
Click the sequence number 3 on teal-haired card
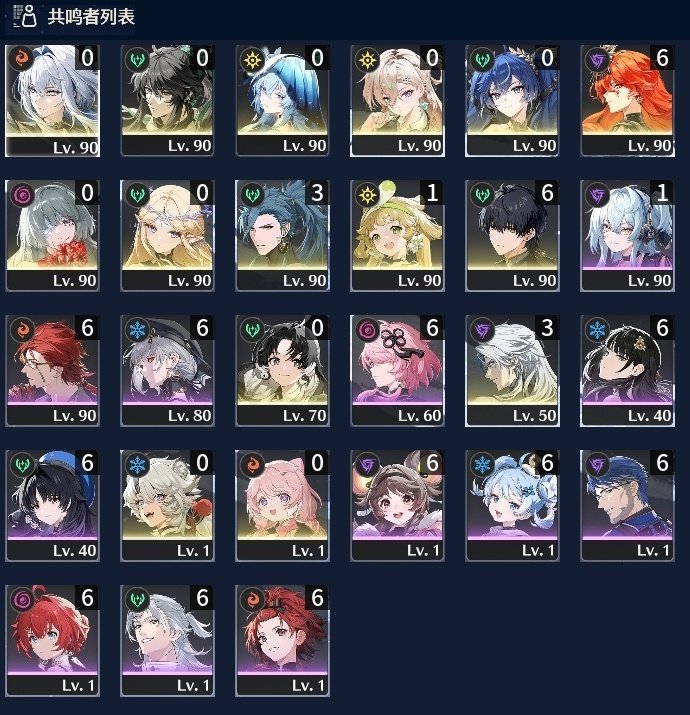click(317, 193)
